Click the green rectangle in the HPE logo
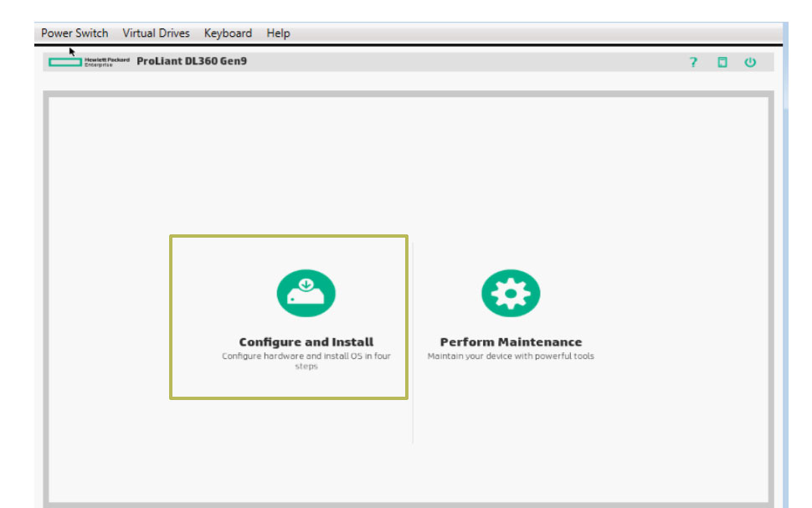Viewport: 812px width, 508px height. (x=66, y=61)
